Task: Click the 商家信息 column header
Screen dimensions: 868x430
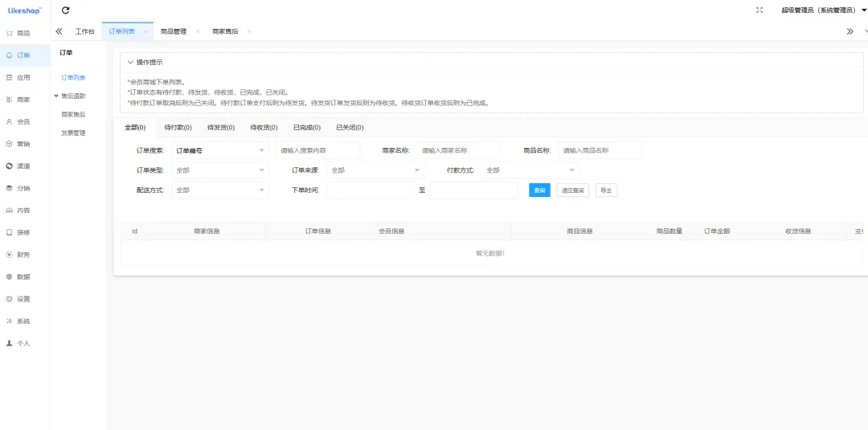Action: coord(207,231)
